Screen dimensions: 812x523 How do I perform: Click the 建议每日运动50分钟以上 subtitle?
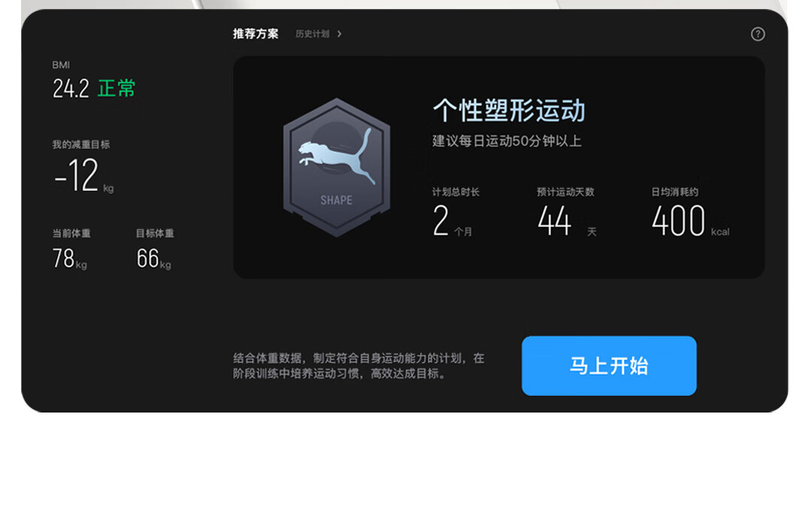pos(507,141)
